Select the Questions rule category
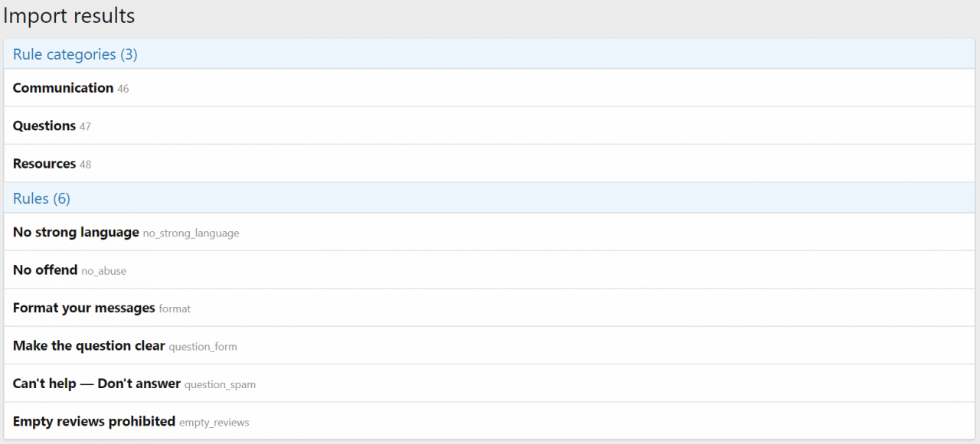 pos(44,126)
